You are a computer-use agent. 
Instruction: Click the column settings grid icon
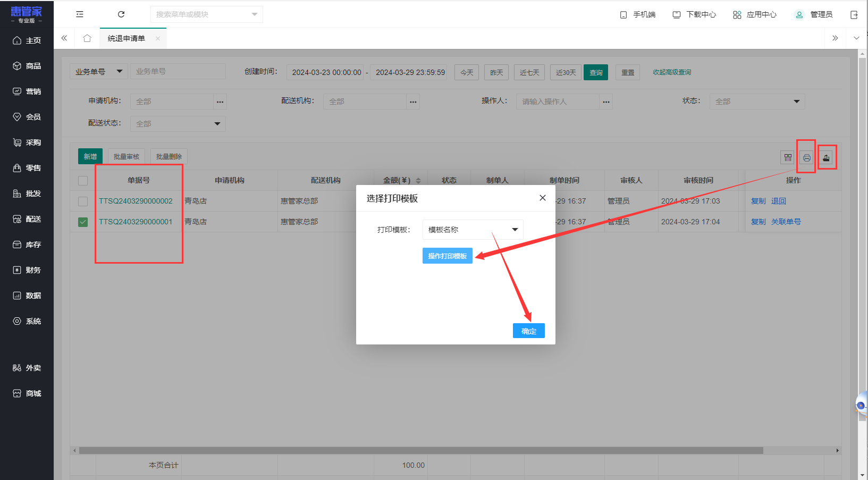(788, 157)
